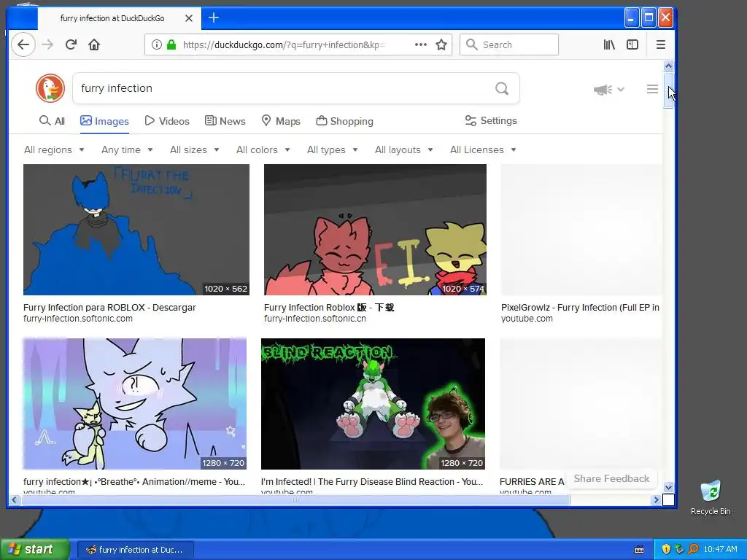The height and width of the screenshot is (560, 747).
Task: Open Furry Infection para ROBLOX thumbnail
Action: pyautogui.click(x=136, y=230)
